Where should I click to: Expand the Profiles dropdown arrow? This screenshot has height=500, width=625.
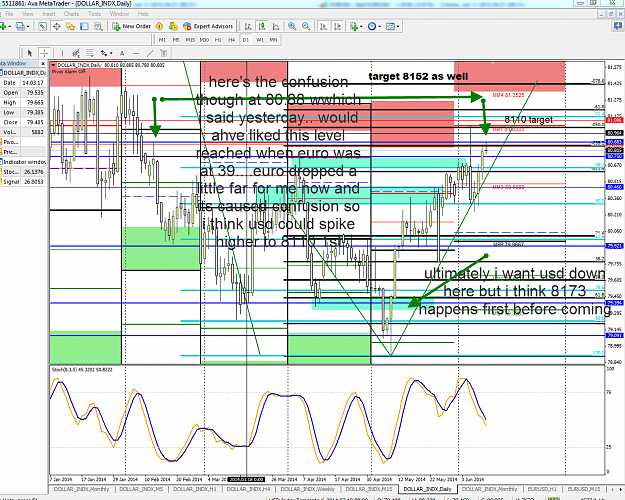28,27
